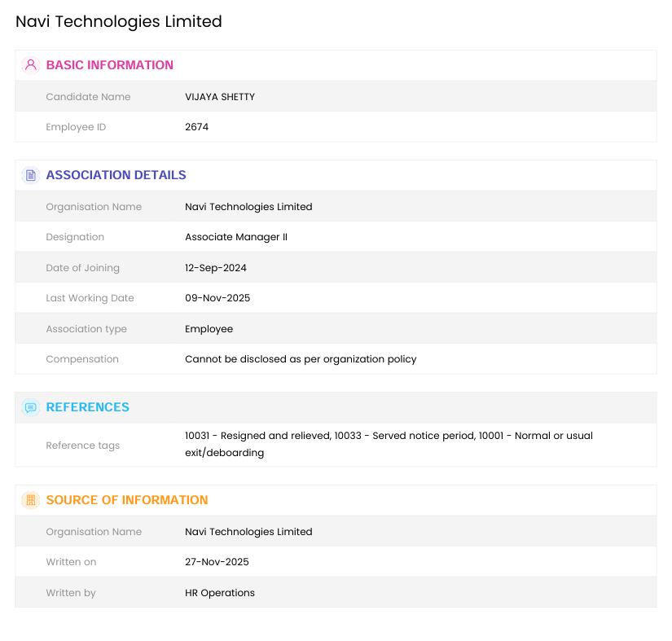
Task: Click the Date of Joining field label
Action: coord(82,268)
